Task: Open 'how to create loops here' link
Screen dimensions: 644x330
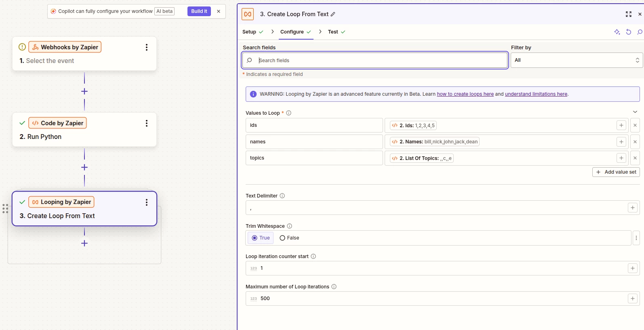Action: point(465,94)
